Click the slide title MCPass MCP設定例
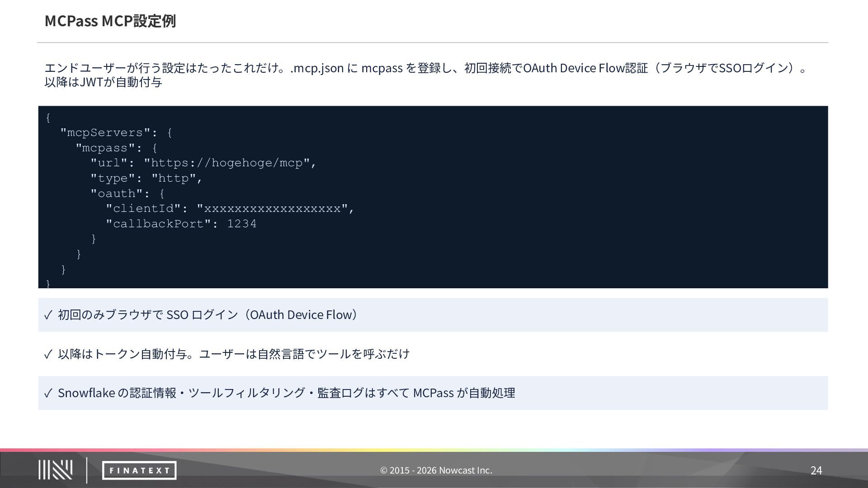Screen dimensions: 868x488 click(110, 21)
